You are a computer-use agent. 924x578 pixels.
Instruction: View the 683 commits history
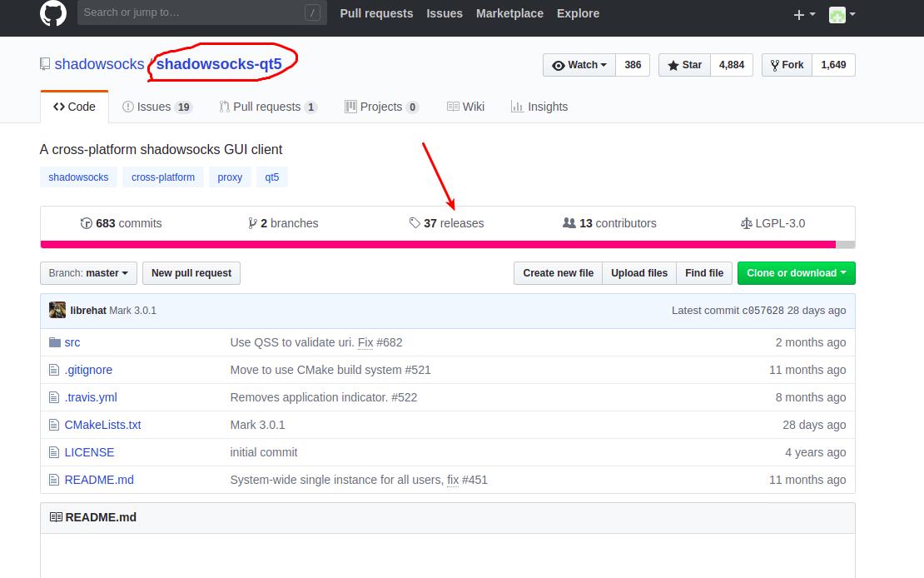coord(121,223)
